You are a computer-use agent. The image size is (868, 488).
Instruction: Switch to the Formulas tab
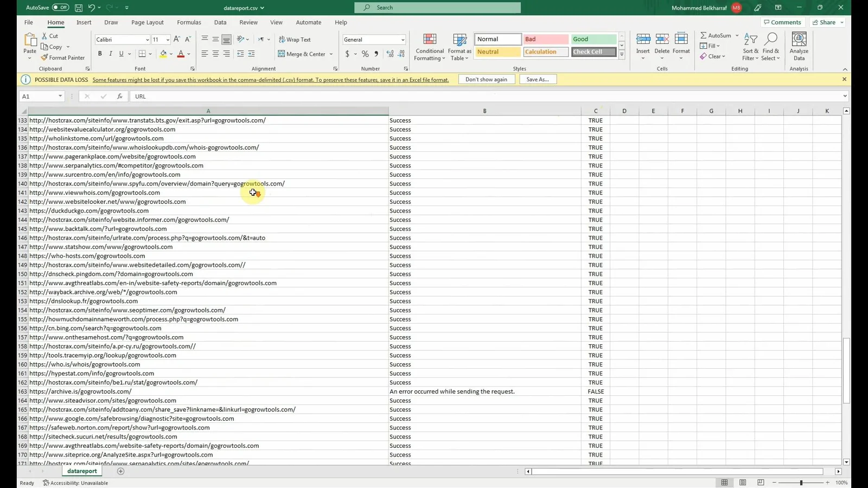tap(189, 22)
